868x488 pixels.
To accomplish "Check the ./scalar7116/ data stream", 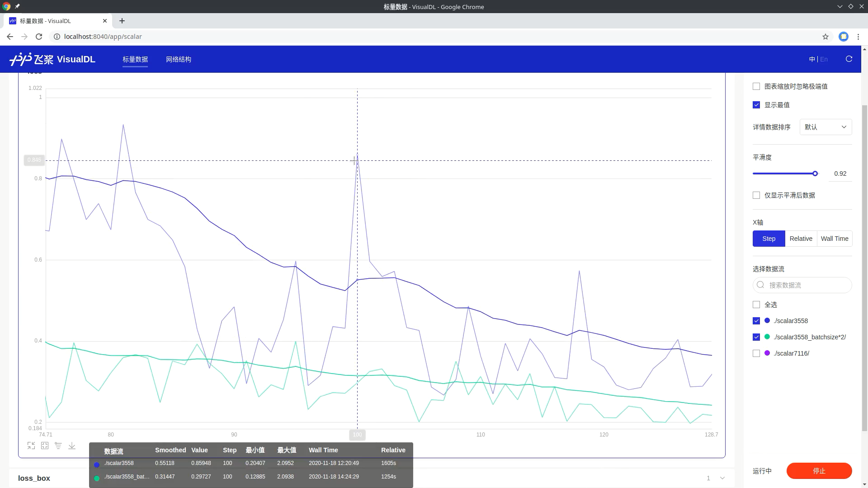I will (x=756, y=353).
